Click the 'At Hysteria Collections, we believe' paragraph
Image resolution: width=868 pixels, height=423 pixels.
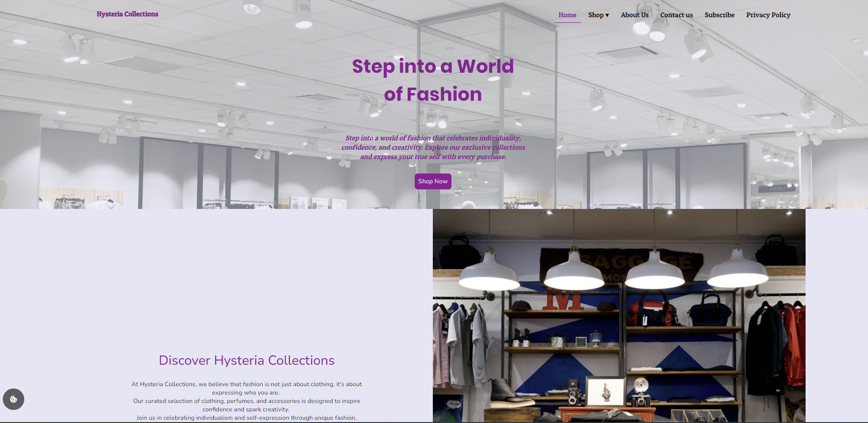246,388
